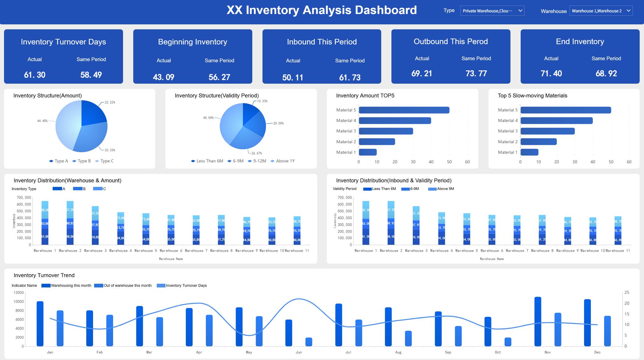Click 9-12M legend marker icon
Screen dimensions: 644x360
tap(250, 161)
